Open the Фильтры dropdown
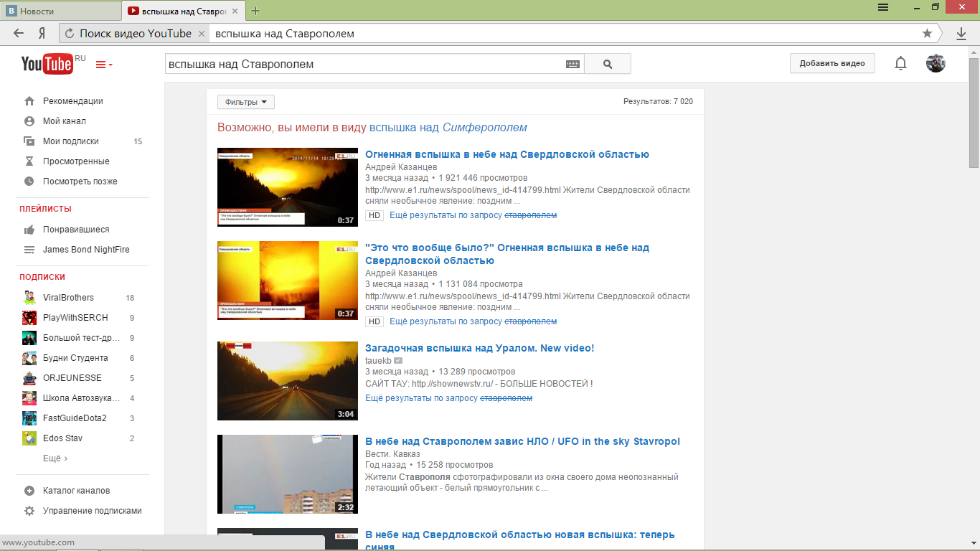 (246, 102)
